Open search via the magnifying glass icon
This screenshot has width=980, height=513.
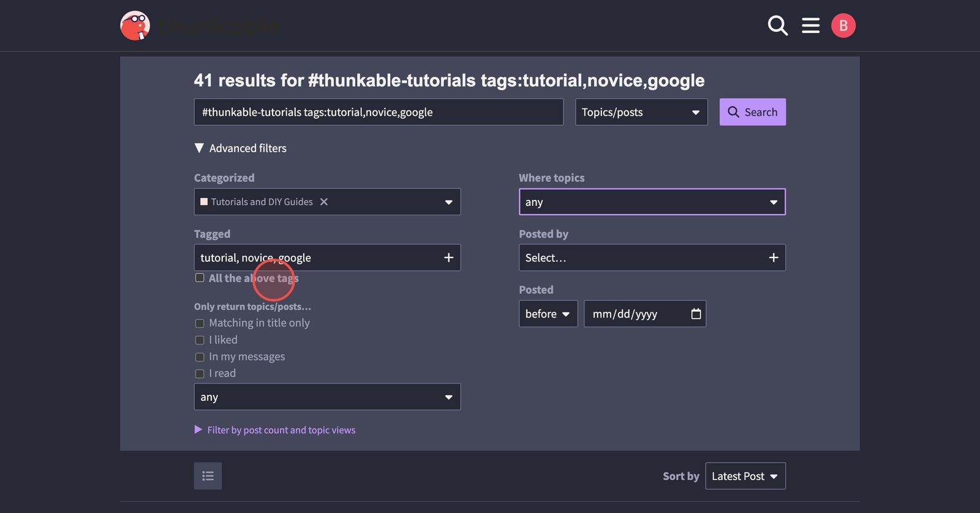777,26
